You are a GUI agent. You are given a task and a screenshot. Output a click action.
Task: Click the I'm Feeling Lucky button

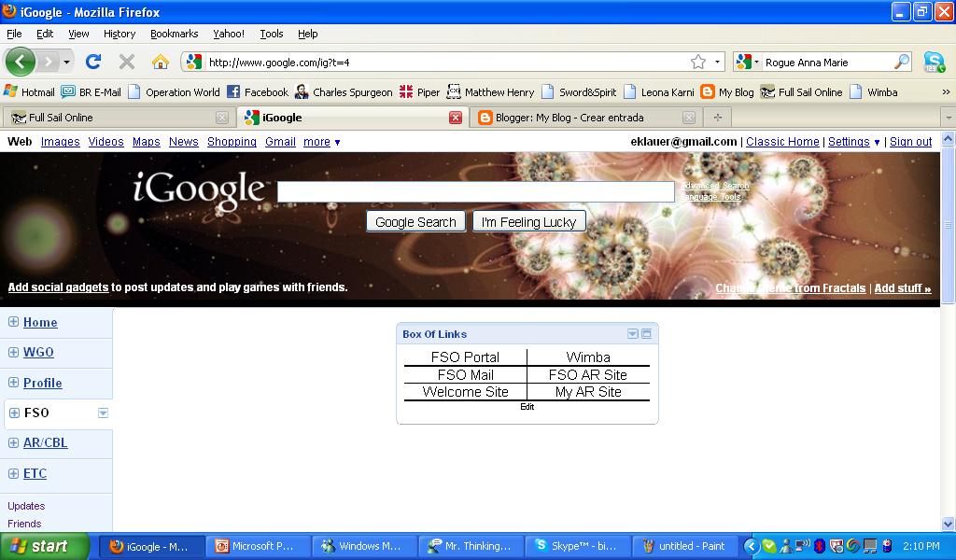(x=528, y=222)
